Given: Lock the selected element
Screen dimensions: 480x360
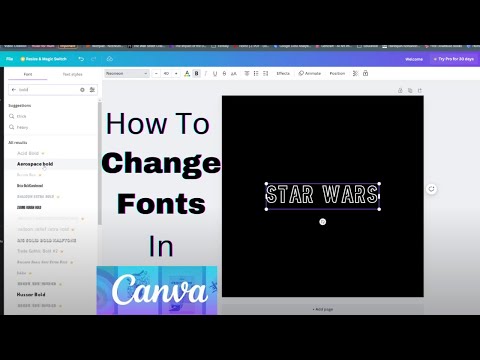Looking at the screenshot, I should click(365, 73).
